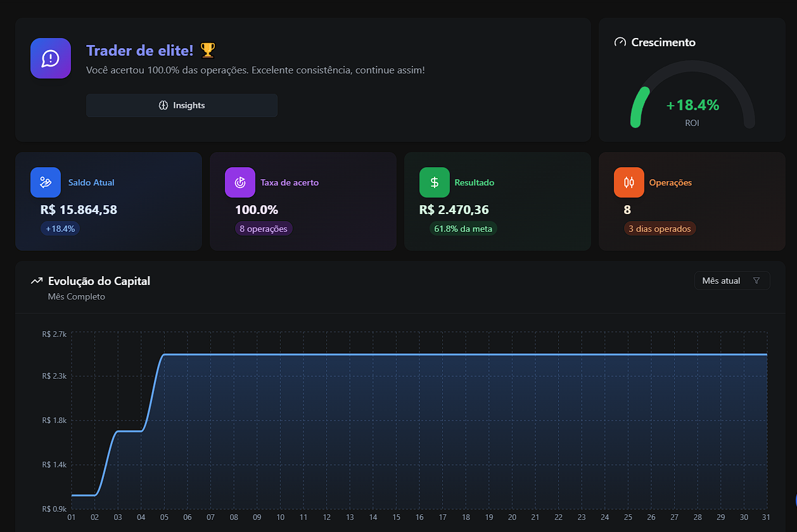Click the purple target icon on Taxa de acerto
797x532 pixels.
click(x=239, y=182)
